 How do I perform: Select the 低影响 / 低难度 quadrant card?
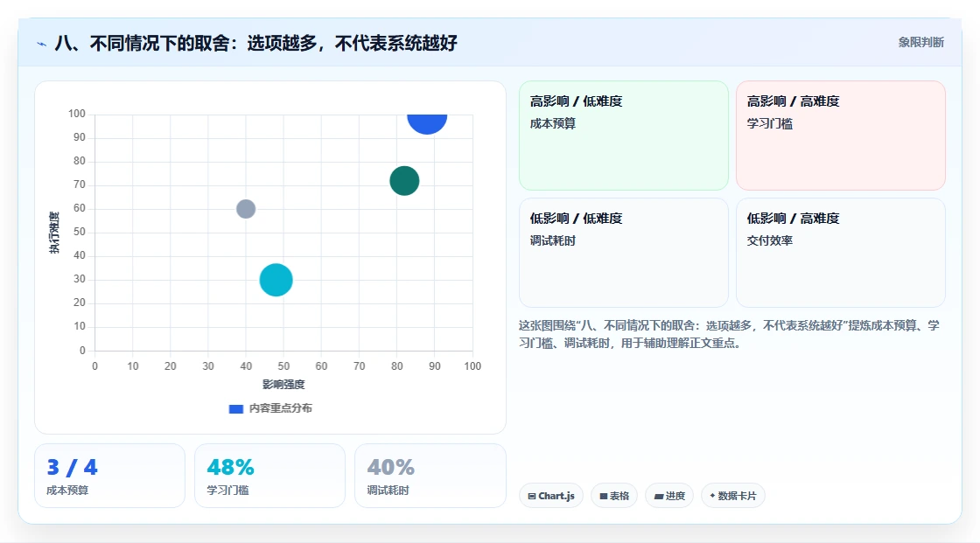[x=624, y=253]
